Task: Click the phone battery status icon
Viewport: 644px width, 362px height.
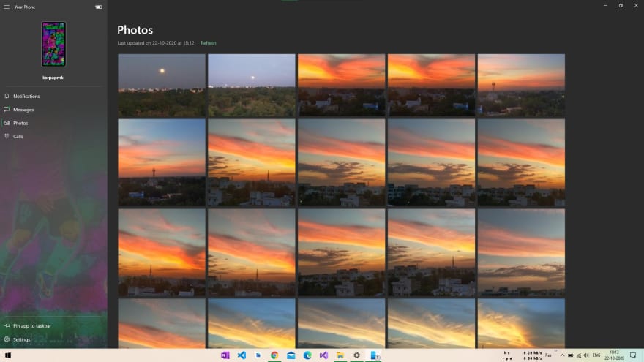Action: [99, 7]
